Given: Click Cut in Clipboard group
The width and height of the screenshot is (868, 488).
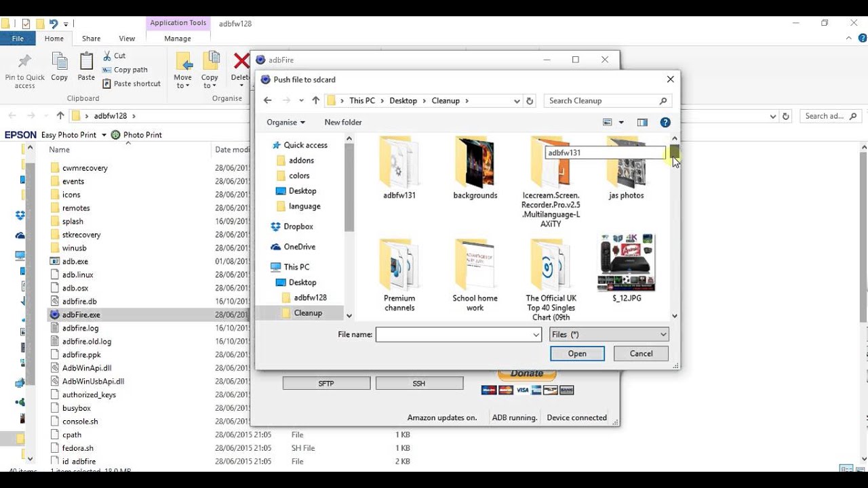Looking at the screenshot, I should 114,56.
